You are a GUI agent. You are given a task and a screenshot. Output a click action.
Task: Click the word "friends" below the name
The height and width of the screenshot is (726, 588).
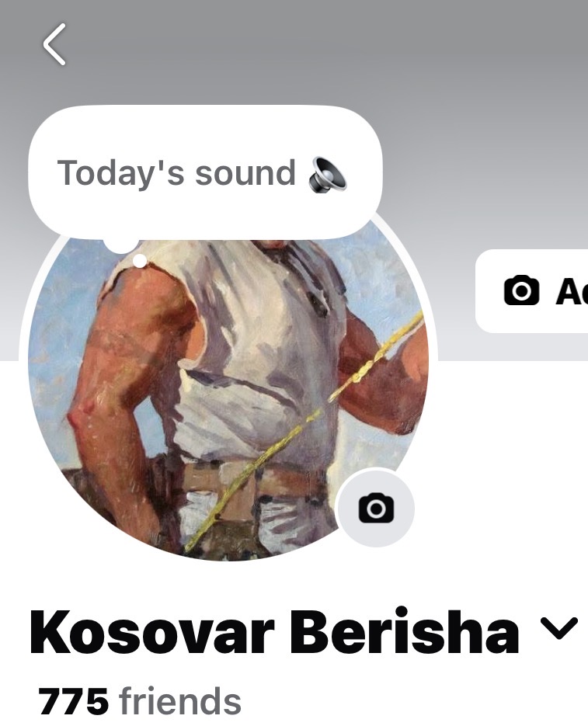click(180, 701)
